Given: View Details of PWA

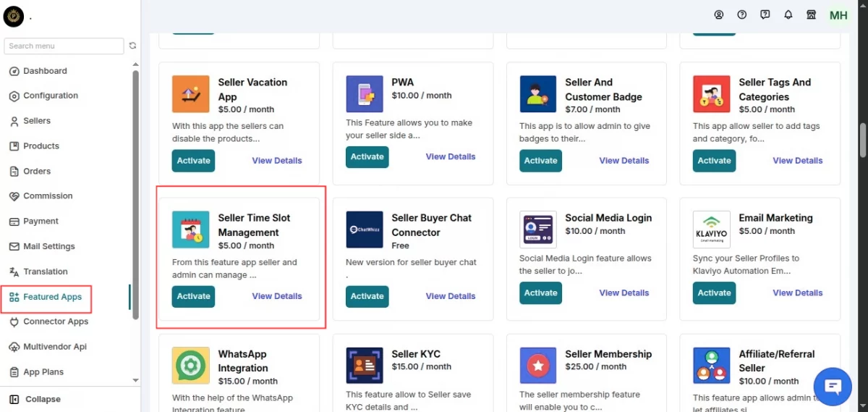Looking at the screenshot, I should 451,156.
